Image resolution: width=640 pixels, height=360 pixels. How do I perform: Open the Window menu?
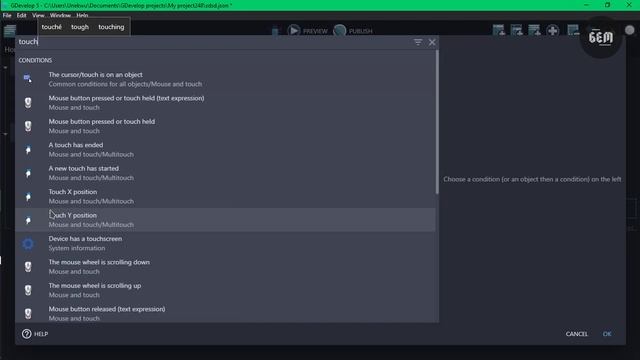point(60,15)
